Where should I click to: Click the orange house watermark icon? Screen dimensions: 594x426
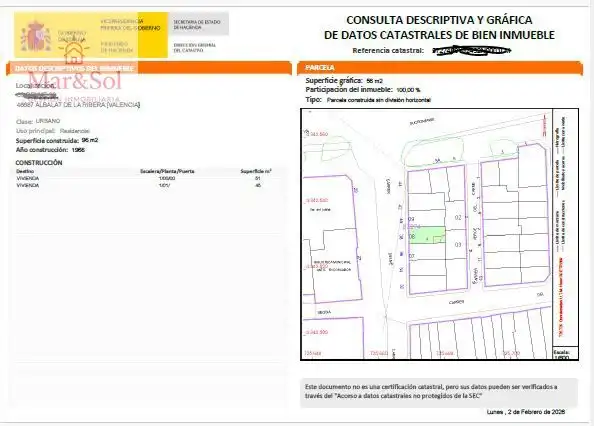(x=74, y=53)
